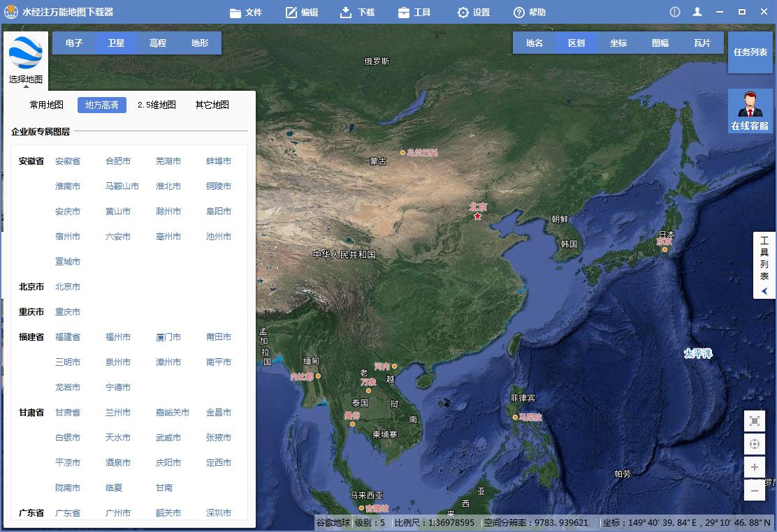Toggle the 瓦片 overlay
The width and height of the screenshot is (777, 532).
pos(702,43)
